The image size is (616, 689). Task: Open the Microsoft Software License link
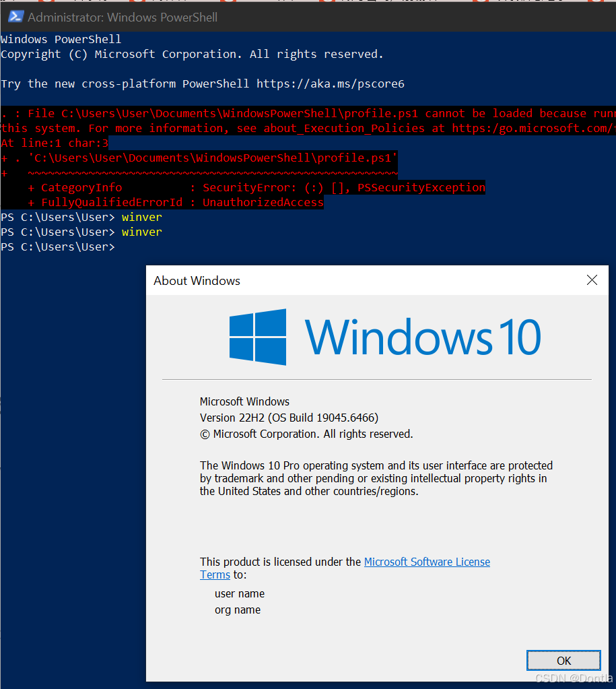tap(427, 562)
